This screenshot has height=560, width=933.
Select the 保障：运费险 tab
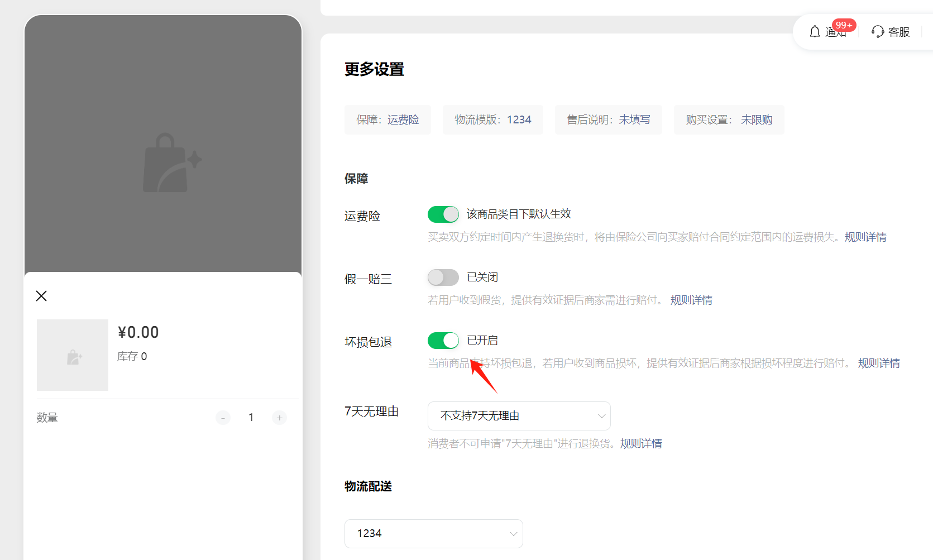(x=387, y=119)
